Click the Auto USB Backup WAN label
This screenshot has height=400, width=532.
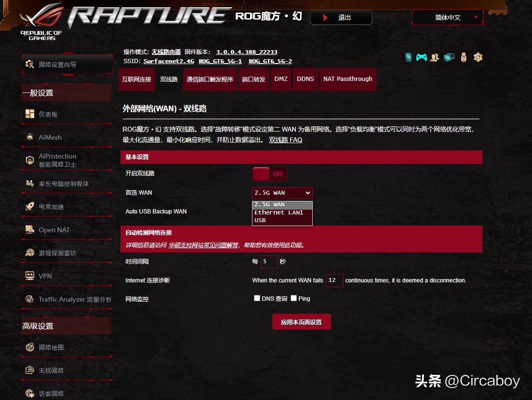(x=156, y=212)
